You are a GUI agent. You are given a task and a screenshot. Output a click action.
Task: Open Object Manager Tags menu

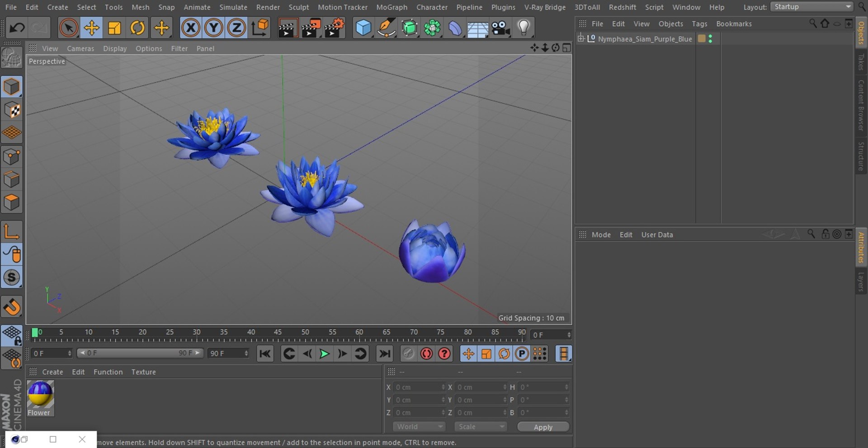coord(699,24)
